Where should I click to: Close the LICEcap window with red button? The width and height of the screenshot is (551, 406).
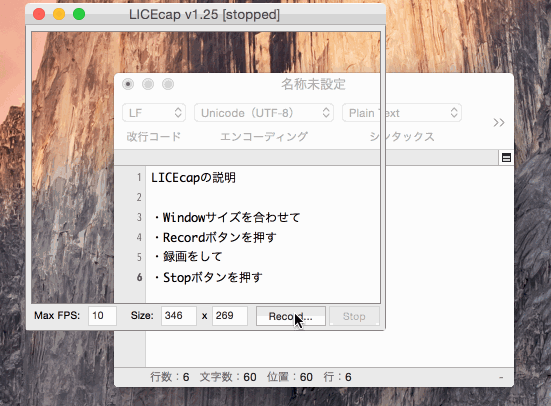pos(39,14)
